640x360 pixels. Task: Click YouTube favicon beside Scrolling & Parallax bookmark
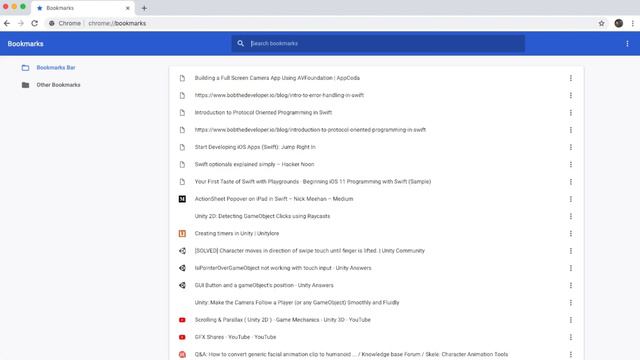coord(182,320)
